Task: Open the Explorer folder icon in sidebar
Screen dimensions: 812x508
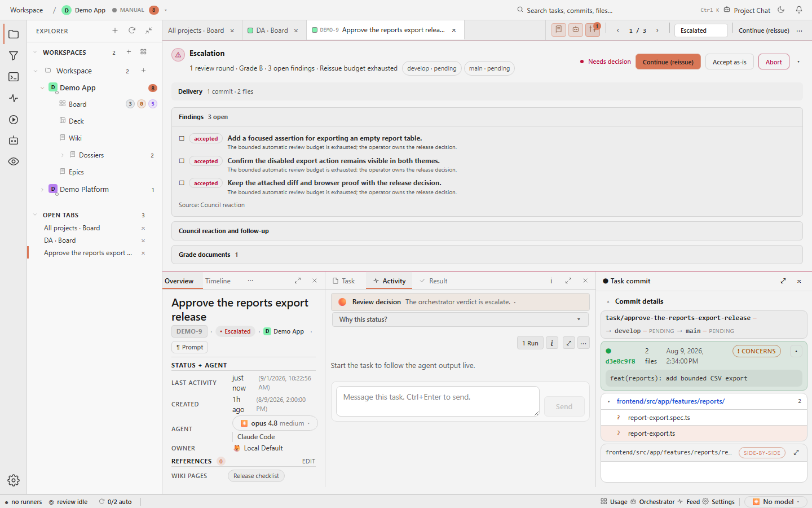Action: (14, 34)
